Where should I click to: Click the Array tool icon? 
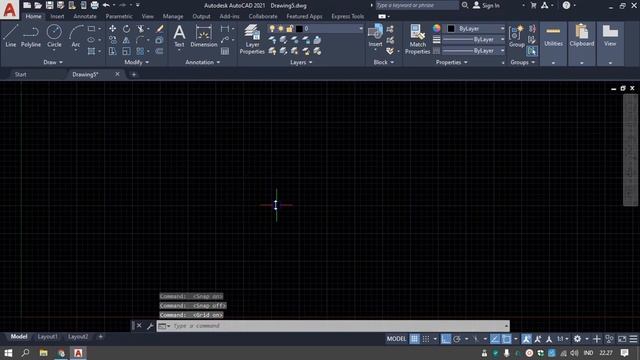pyautogui.click(x=140, y=51)
